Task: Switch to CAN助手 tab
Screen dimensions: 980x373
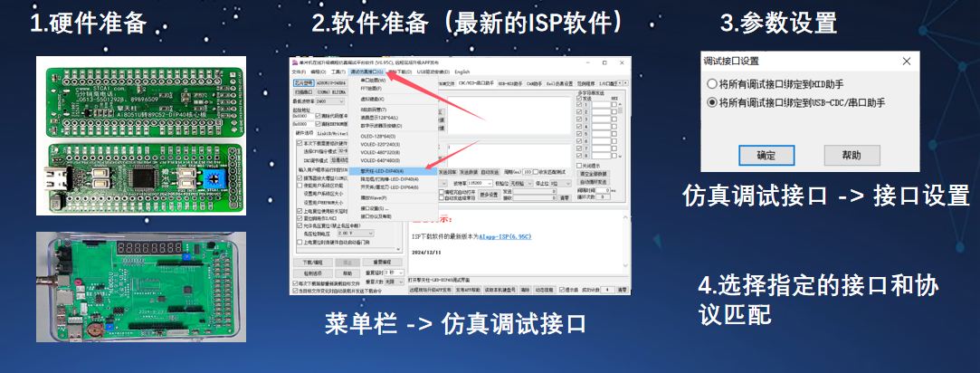Action: point(534,83)
